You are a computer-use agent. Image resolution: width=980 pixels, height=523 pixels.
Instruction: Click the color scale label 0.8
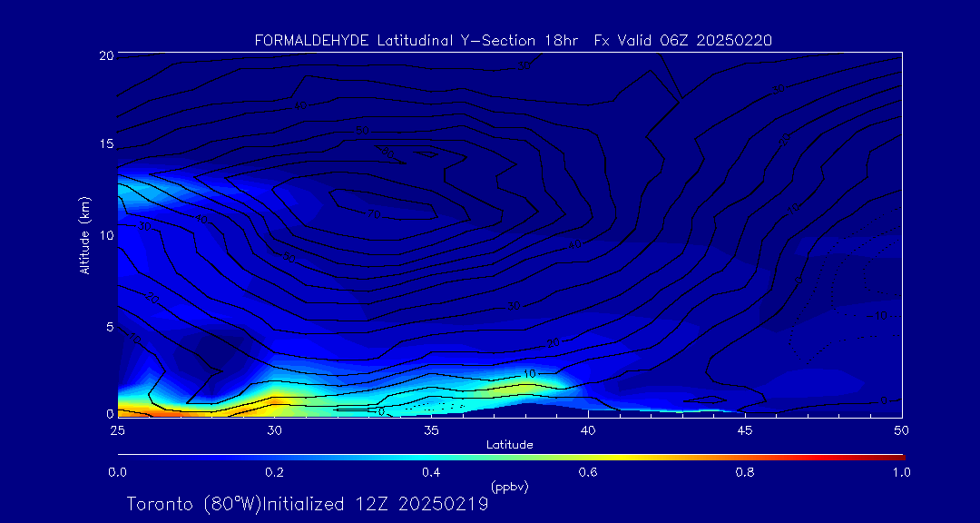pyautogui.click(x=745, y=472)
